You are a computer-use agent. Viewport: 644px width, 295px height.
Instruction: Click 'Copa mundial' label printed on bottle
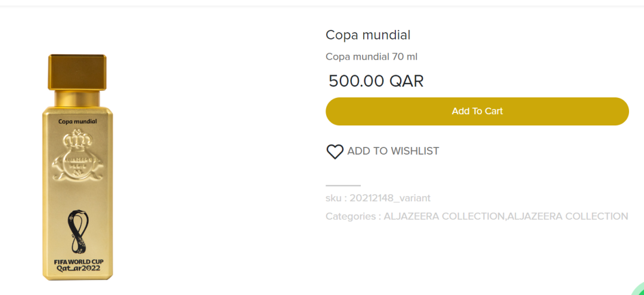(x=78, y=122)
